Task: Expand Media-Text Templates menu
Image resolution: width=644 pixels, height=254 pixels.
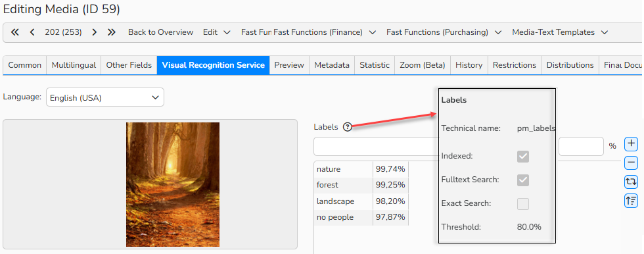Action: click(560, 32)
